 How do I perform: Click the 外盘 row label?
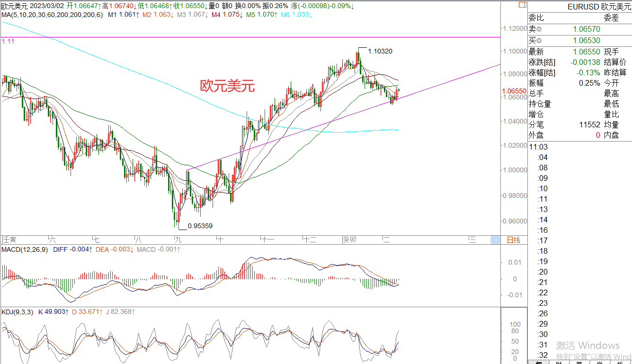click(x=536, y=135)
